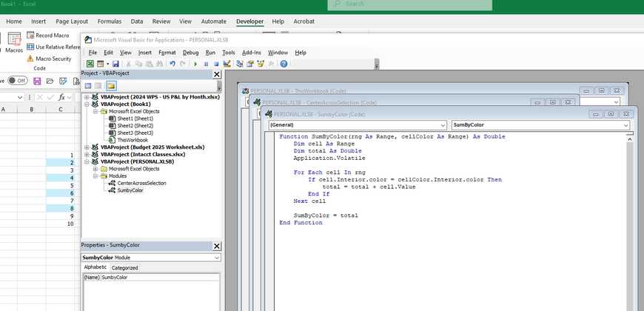Click the Excel Search box
Viewport: 644px width, 311px height.
409,4
